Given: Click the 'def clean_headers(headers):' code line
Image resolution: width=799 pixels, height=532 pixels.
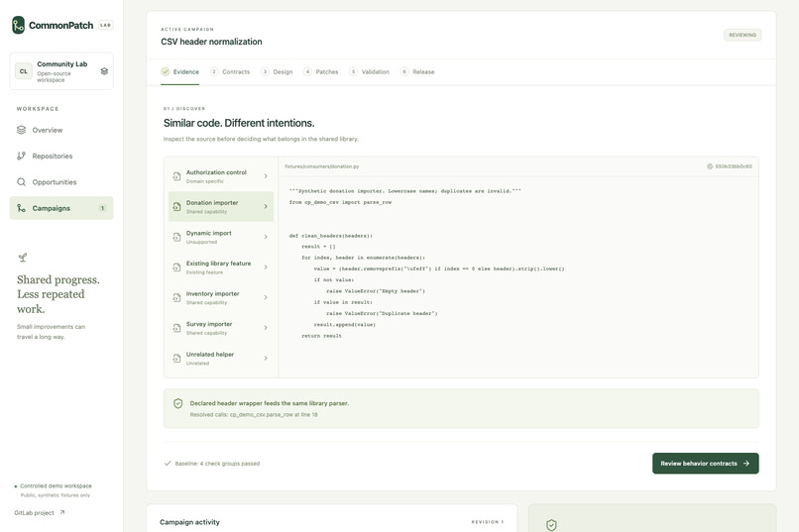Looking at the screenshot, I should coord(331,236).
